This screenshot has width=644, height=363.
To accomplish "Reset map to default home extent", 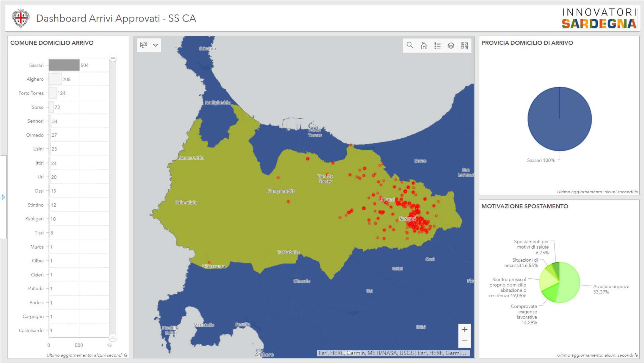I will point(424,46).
